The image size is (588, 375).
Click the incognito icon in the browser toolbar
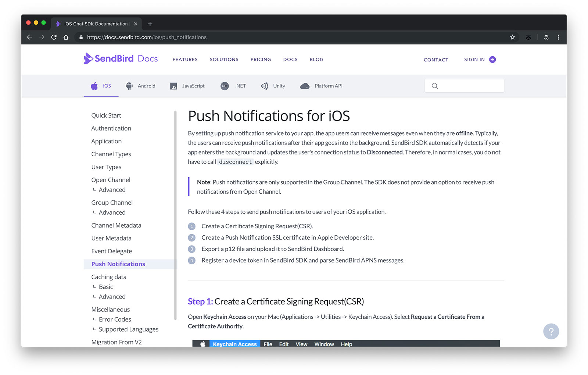point(546,37)
